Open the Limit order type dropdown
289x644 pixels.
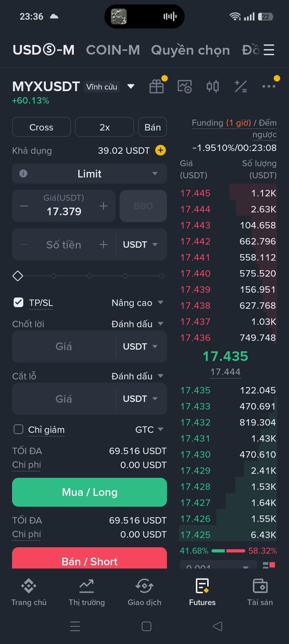click(90, 173)
